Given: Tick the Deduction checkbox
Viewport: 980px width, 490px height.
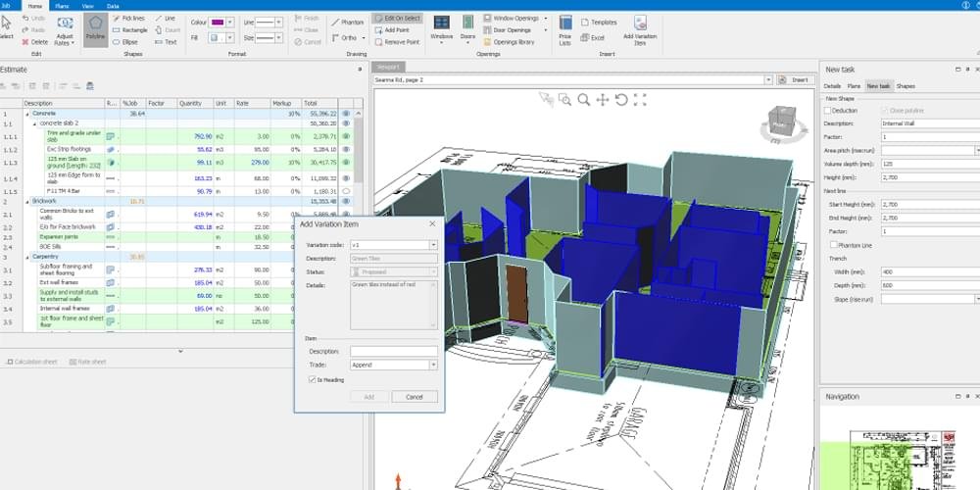Looking at the screenshot, I should tap(827, 111).
